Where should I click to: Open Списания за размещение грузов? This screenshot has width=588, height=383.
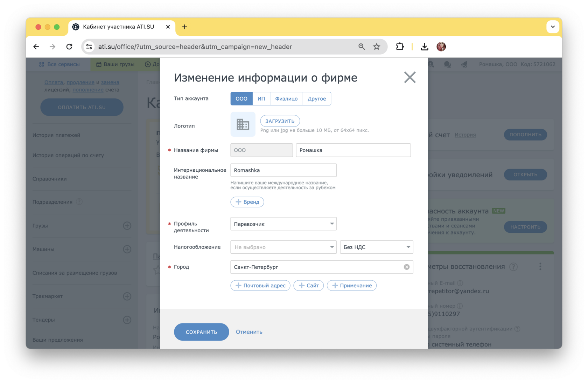pos(75,273)
